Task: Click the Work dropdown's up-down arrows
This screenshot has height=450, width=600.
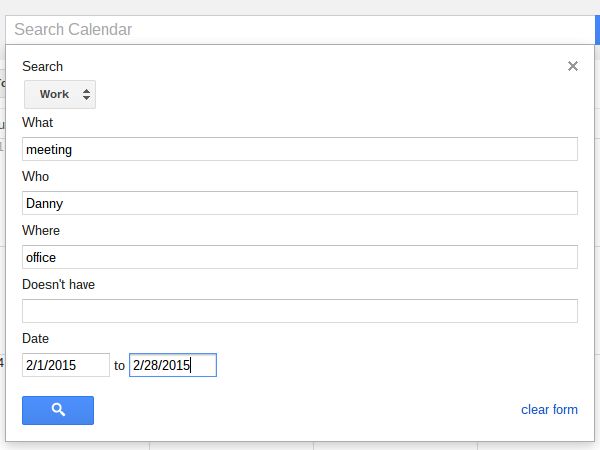Action: click(87, 94)
